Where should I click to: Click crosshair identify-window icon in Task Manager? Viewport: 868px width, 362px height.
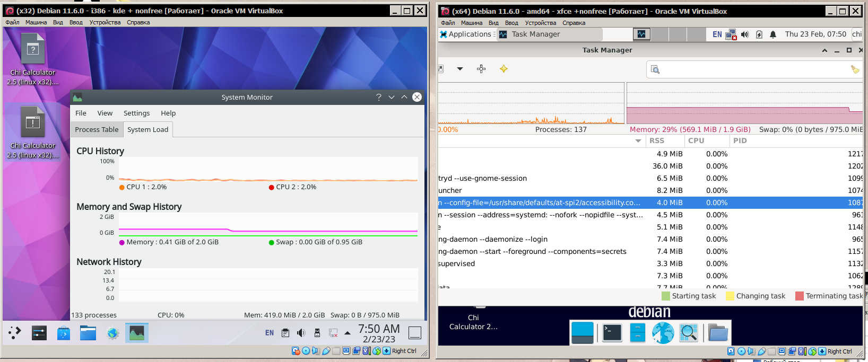[481, 69]
